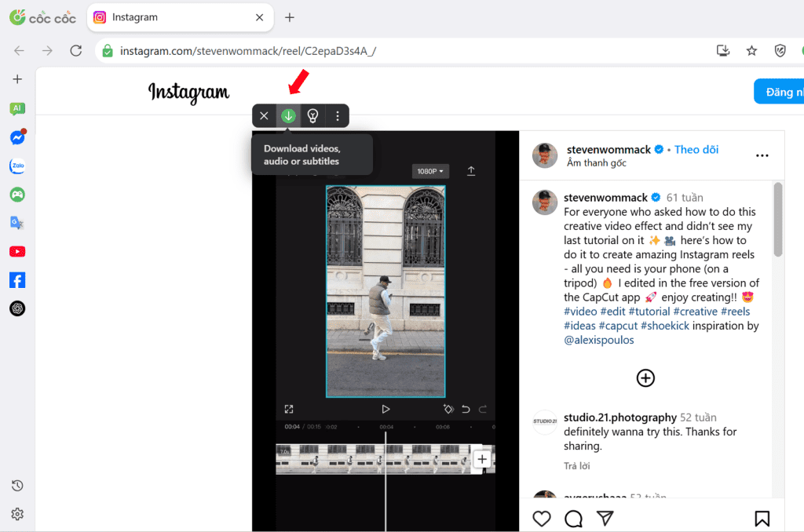Open the Zalo shortcut in the sidebar
This screenshot has width=804, height=532.
[x=17, y=166]
